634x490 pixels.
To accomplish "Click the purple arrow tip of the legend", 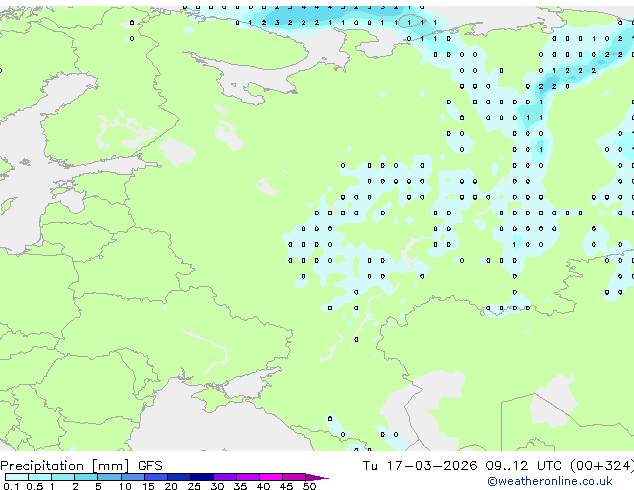I will coord(318,477).
